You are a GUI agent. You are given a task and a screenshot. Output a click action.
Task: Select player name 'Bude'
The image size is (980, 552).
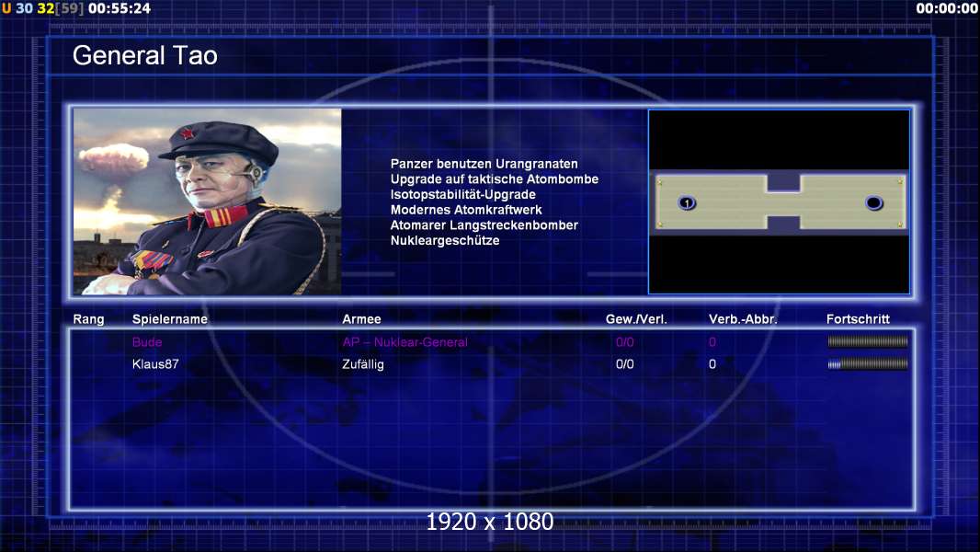147,342
